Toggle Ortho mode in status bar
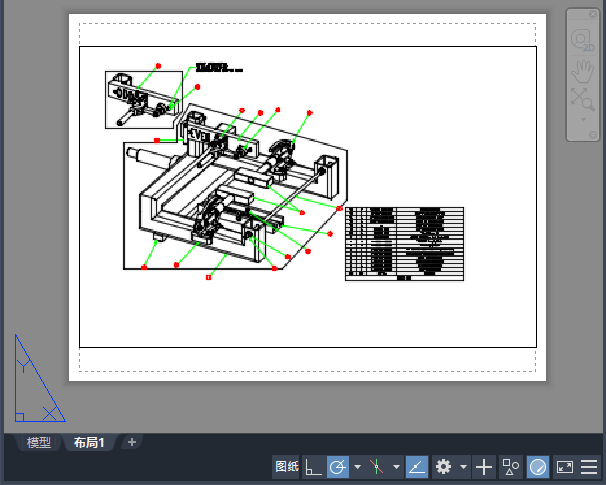The image size is (606, 485). click(x=313, y=467)
